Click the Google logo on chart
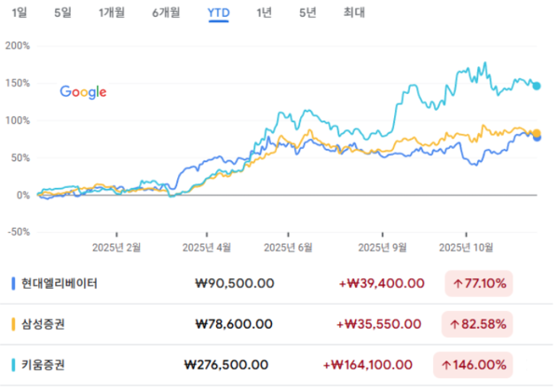Viewport: 559px width, 392px height. (83, 91)
